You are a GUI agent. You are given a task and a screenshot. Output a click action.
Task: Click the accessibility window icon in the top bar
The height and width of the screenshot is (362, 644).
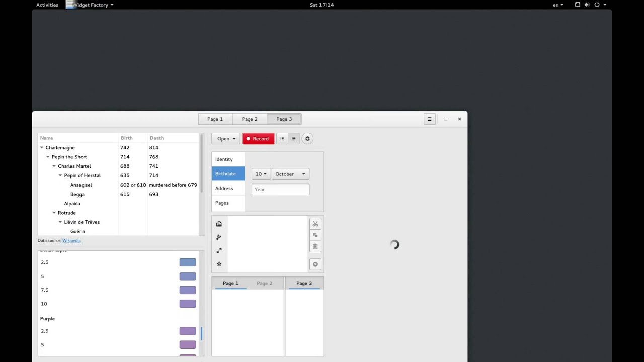578,5
